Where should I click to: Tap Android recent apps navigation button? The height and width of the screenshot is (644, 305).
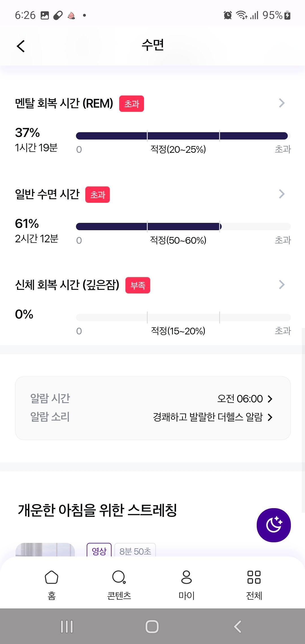click(x=67, y=626)
